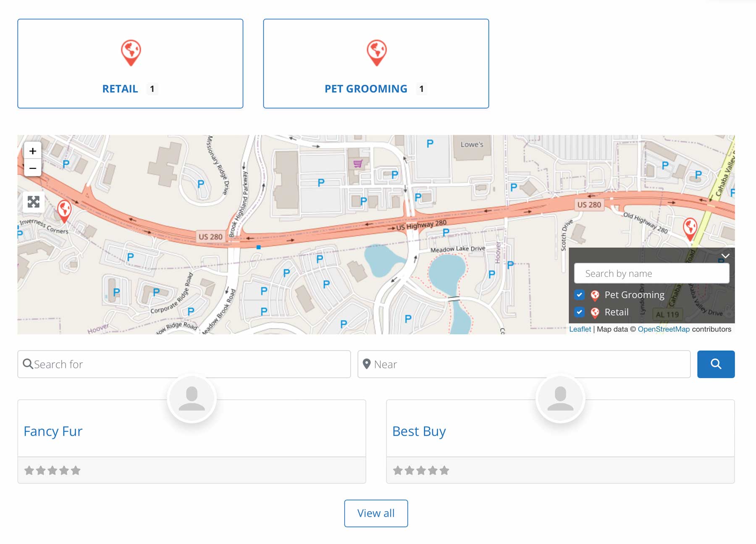Click the Pet Grooming marker icon in map legend
Screen dimensions: 756x544
595,294
